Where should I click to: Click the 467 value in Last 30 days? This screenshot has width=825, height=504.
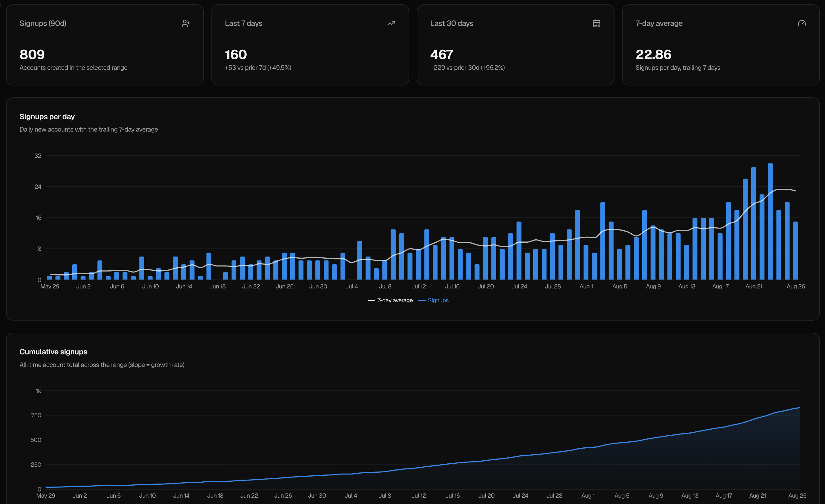tap(442, 54)
